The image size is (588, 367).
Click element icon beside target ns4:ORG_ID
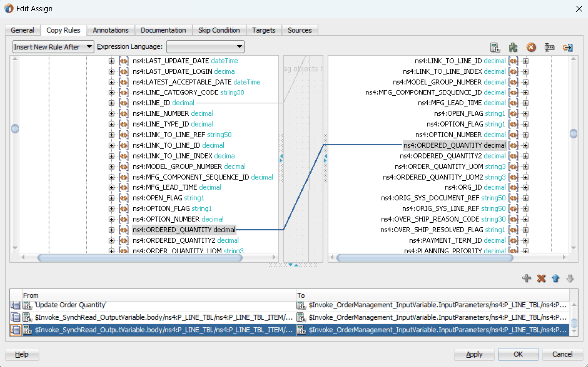tap(513, 187)
